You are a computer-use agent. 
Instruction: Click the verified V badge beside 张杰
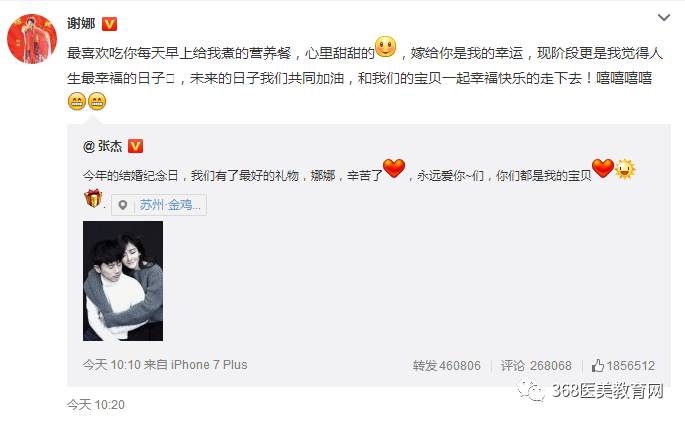point(135,146)
